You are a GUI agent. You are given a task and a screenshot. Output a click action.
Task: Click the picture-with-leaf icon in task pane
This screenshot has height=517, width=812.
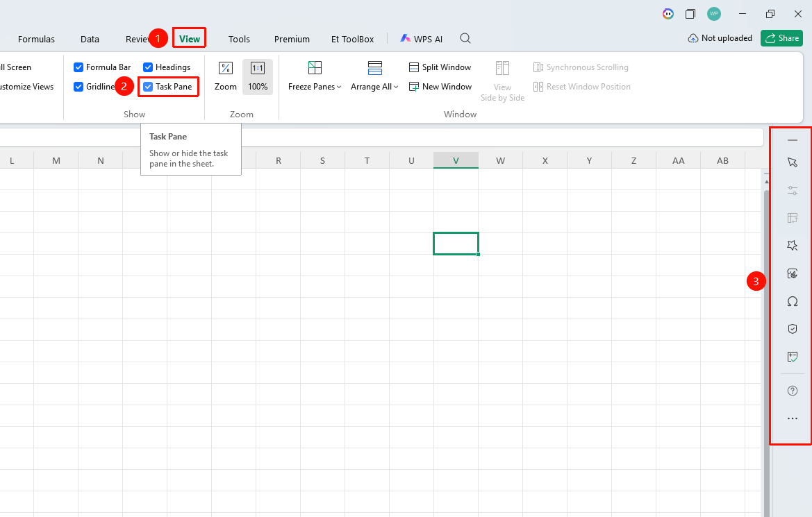(x=793, y=273)
